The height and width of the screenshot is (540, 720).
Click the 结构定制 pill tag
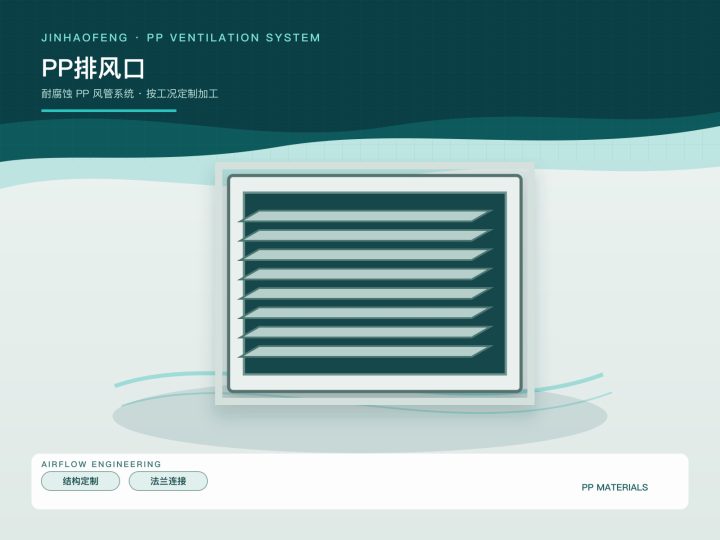(80, 481)
